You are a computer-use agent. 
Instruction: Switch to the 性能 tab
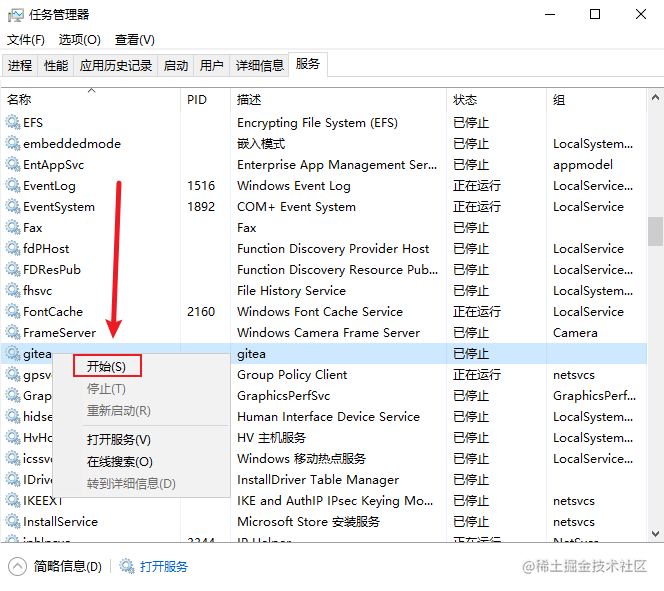pos(55,66)
